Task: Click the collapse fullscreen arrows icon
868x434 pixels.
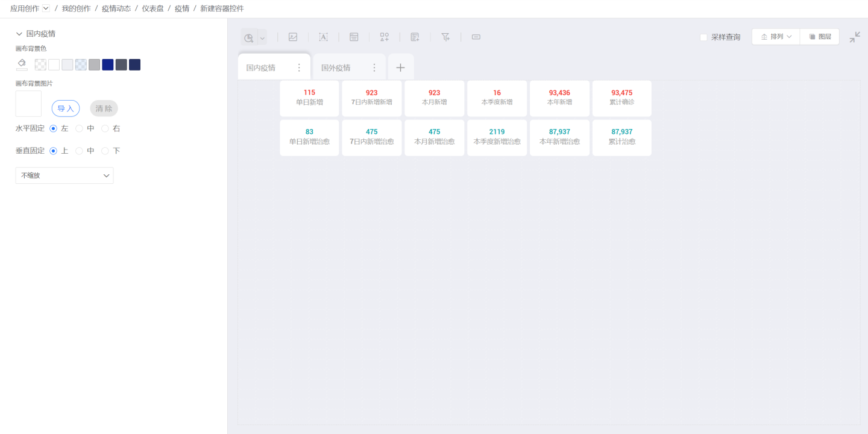Action: click(855, 37)
